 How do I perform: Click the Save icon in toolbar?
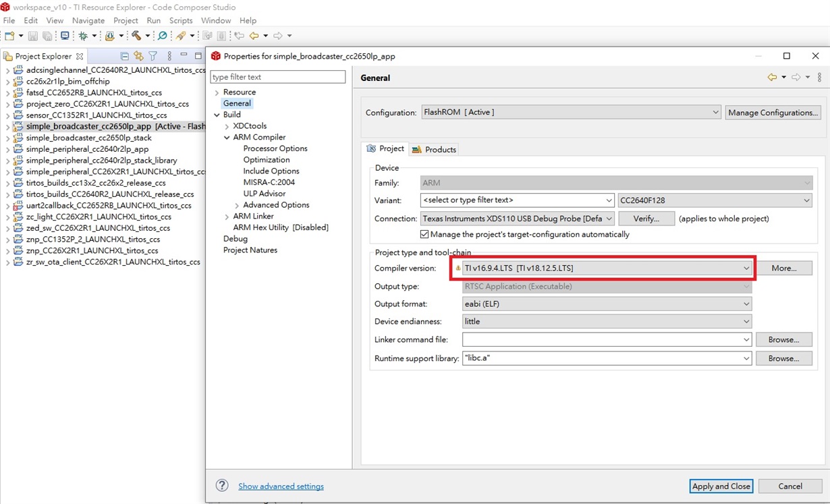click(33, 36)
